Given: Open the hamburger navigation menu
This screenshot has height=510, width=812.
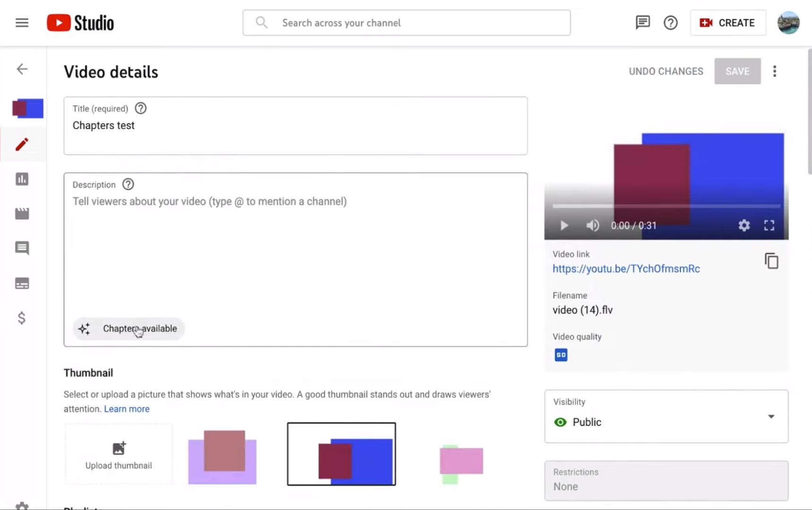Looking at the screenshot, I should pos(22,23).
